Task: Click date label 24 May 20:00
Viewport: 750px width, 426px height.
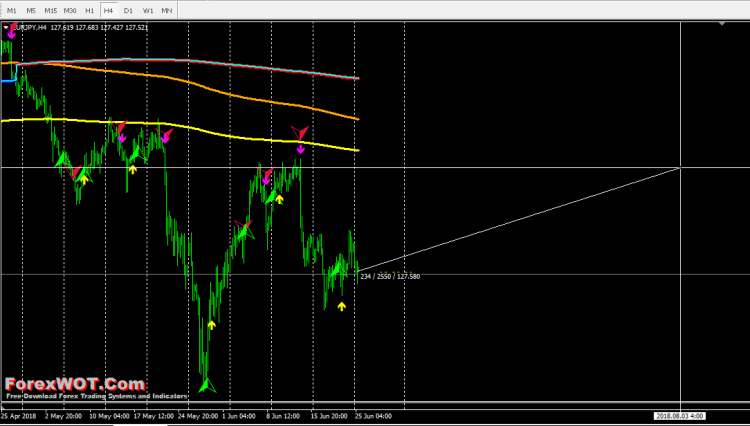Action: point(198,416)
